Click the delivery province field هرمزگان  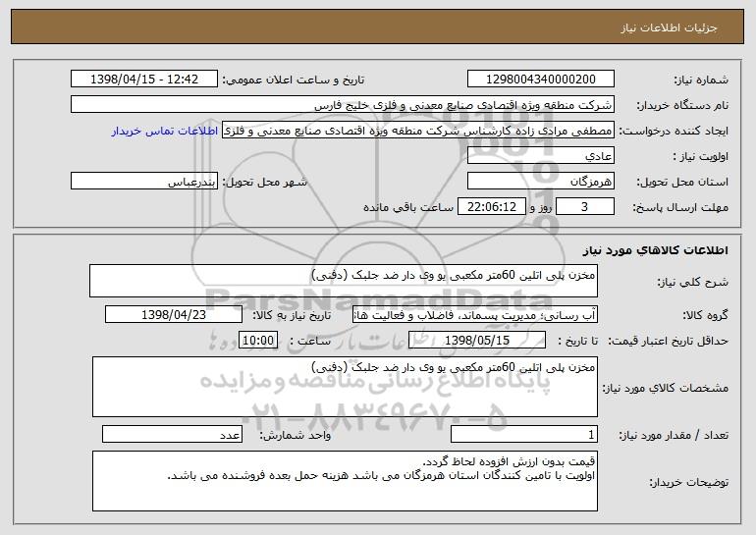point(540,181)
